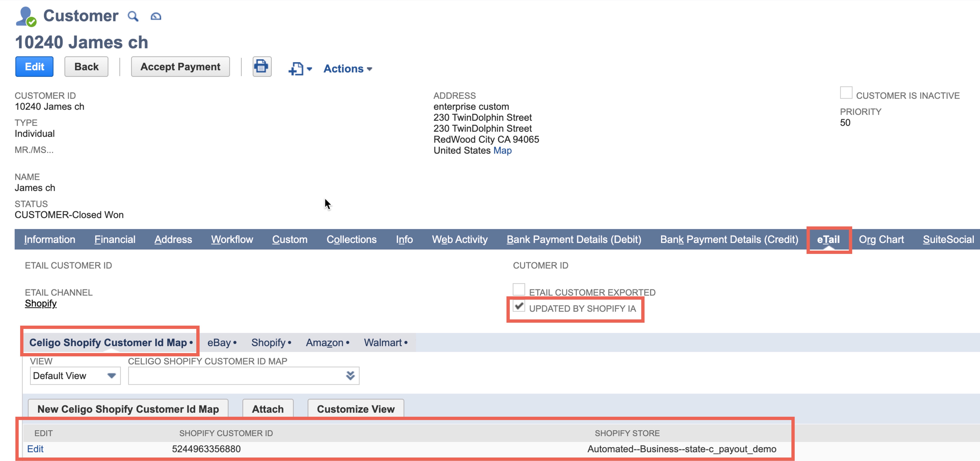Click the customer ID value 5244963356880
The image size is (980, 461).
tap(206, 449)
